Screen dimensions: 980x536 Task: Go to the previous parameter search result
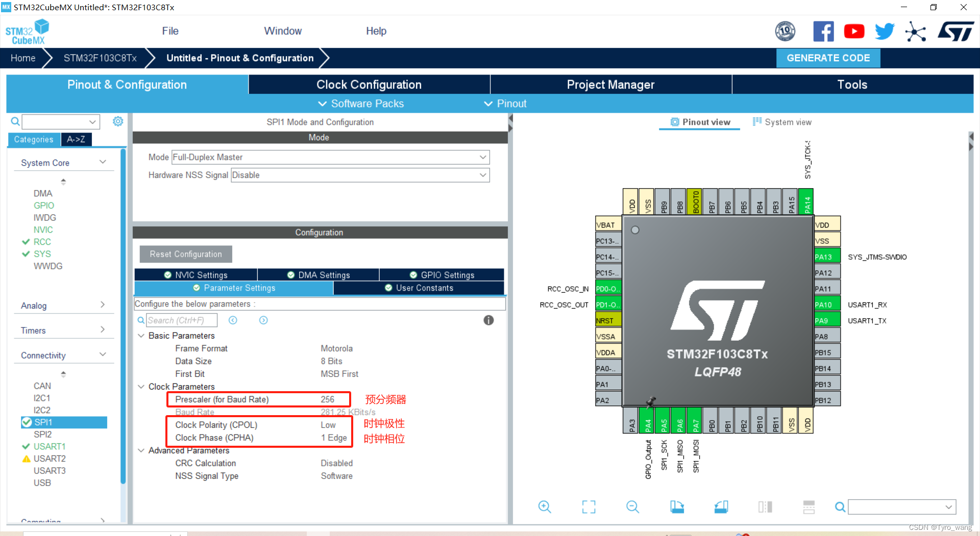[x=233, y=320]
